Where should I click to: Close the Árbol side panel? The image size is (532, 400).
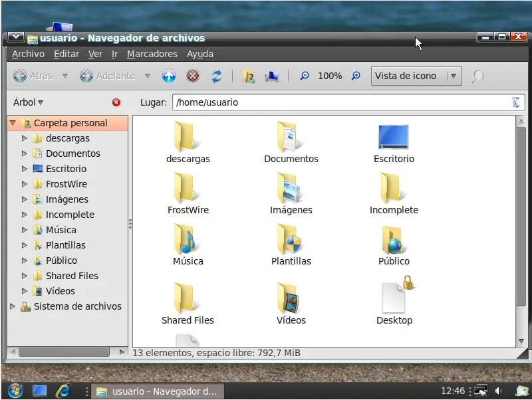point(116,102)
